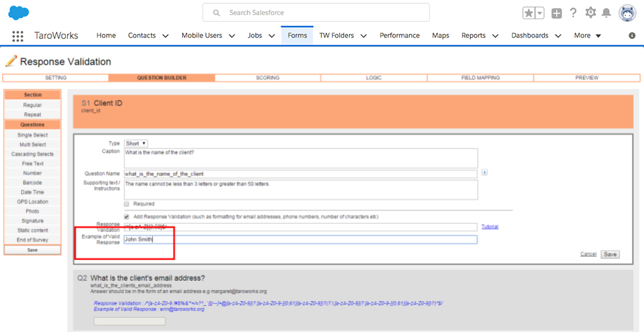Click the Supporting text / Instructions area
Image resolution: width=644 pixels, height=332 pixels.
(x=301, y=190)
